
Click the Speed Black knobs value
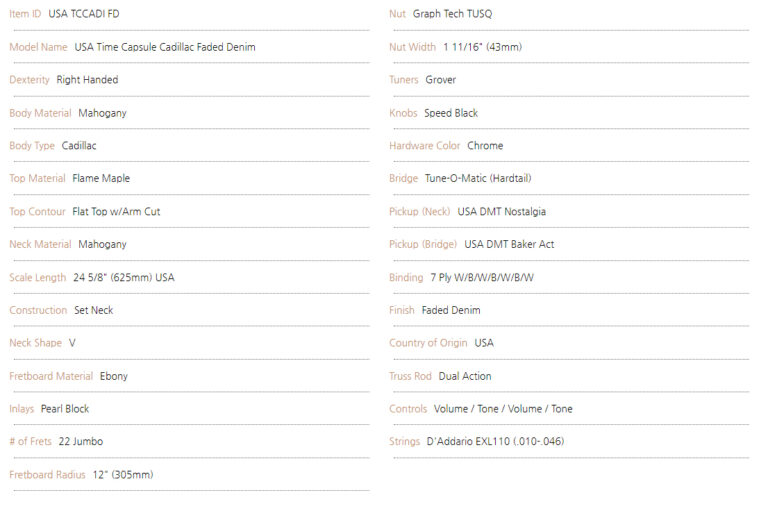(x=451, y=113)
